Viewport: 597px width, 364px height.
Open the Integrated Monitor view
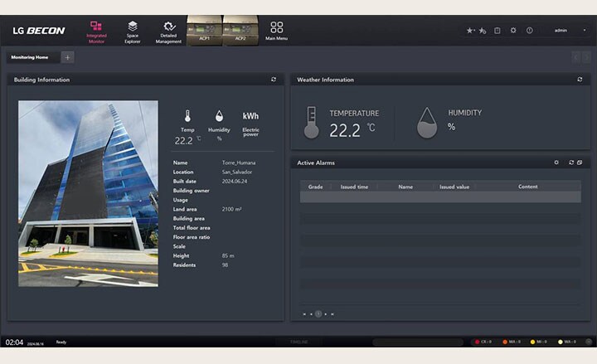[96, 32]
